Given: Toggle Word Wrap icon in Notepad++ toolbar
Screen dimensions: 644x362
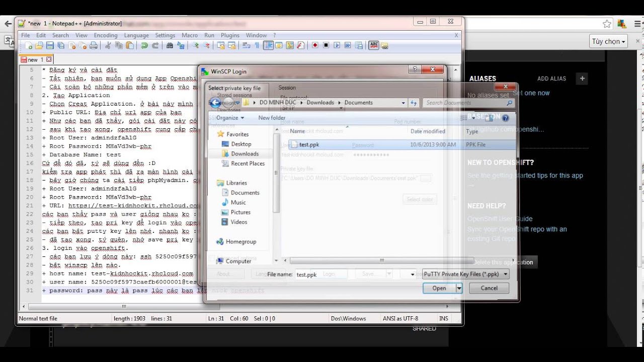Looking at the screenshot, I should point(246,45).
